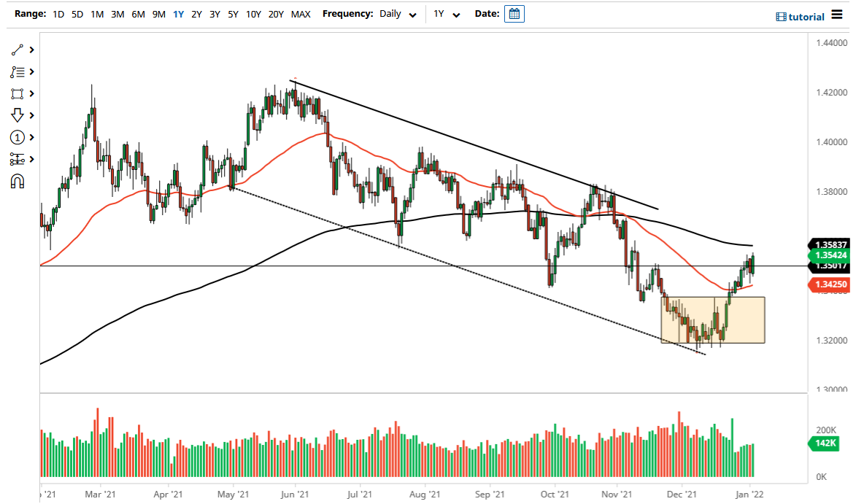856x504 pixels.
Task: Open the calendar icon beside Date
Action: coord(514,13)
